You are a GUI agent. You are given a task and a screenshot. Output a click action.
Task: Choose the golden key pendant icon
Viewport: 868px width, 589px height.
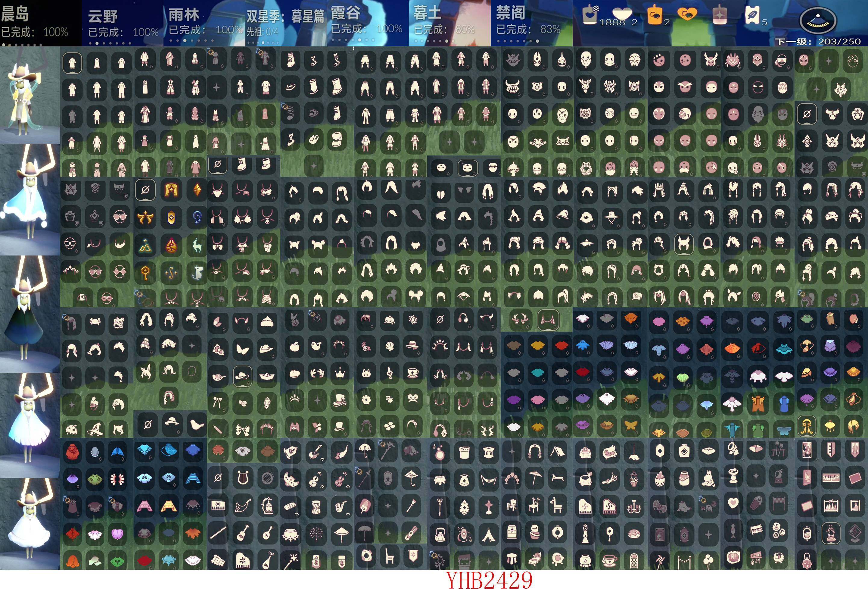[145, 273]
